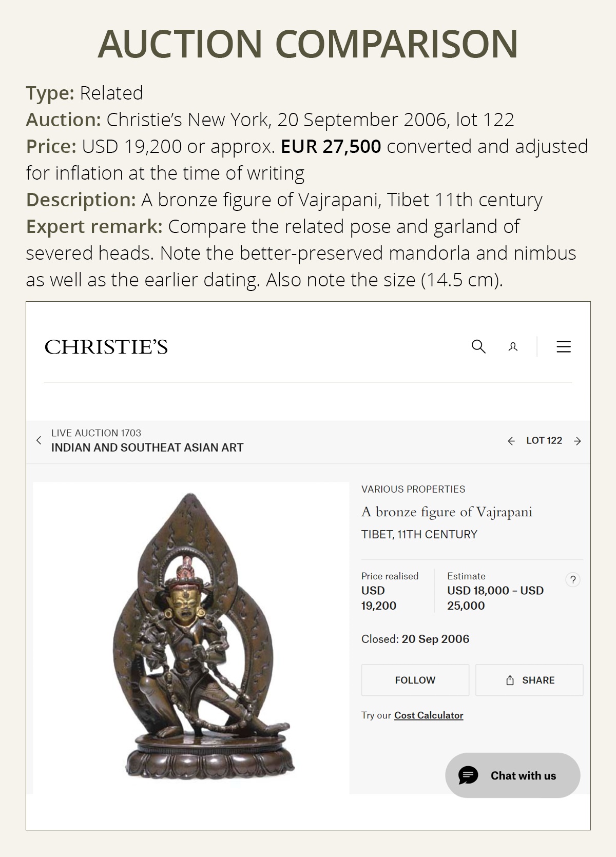Open the Cost Calculator link
616x857 pixels.
pos(429,715)
